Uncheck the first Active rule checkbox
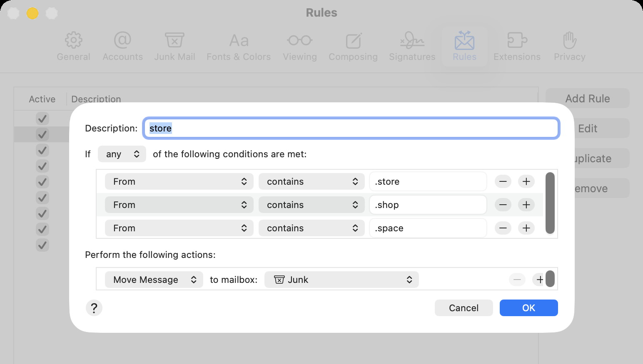 tap(42, 118)
